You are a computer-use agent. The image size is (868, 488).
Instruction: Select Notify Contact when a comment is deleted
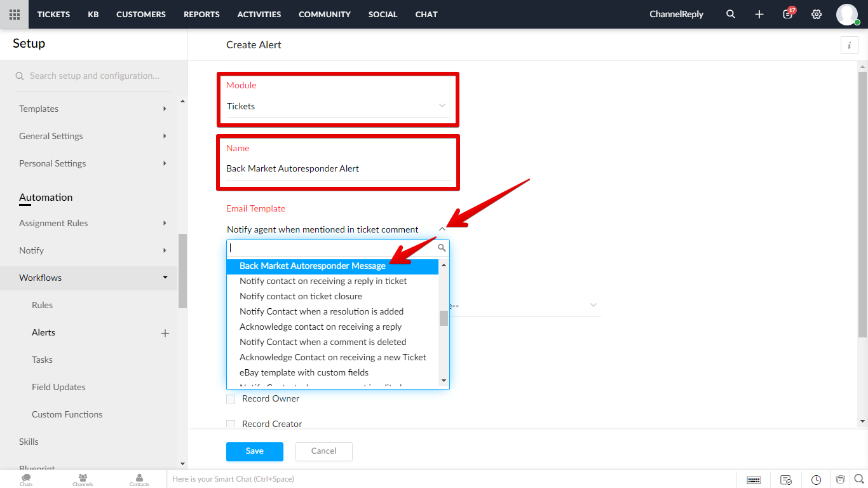click(333, 342)
